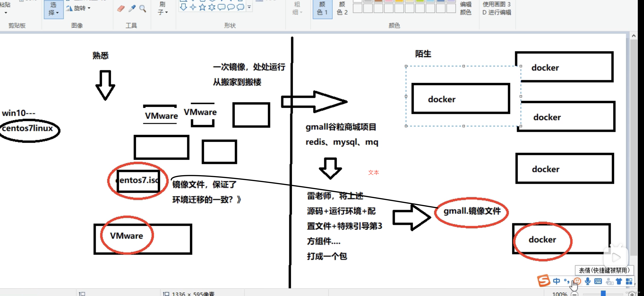
Task: Click the 从搬家到搬楼 text
Action: tap(237, 82)
